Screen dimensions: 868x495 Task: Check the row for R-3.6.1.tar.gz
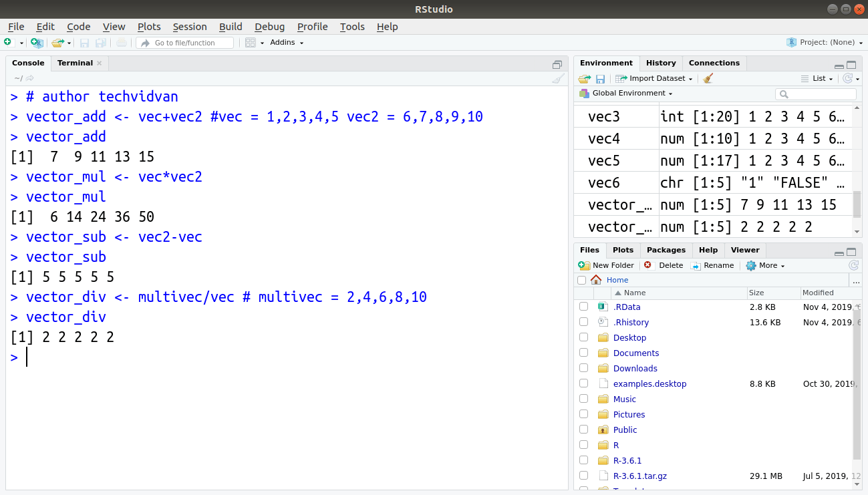(583, 476)
